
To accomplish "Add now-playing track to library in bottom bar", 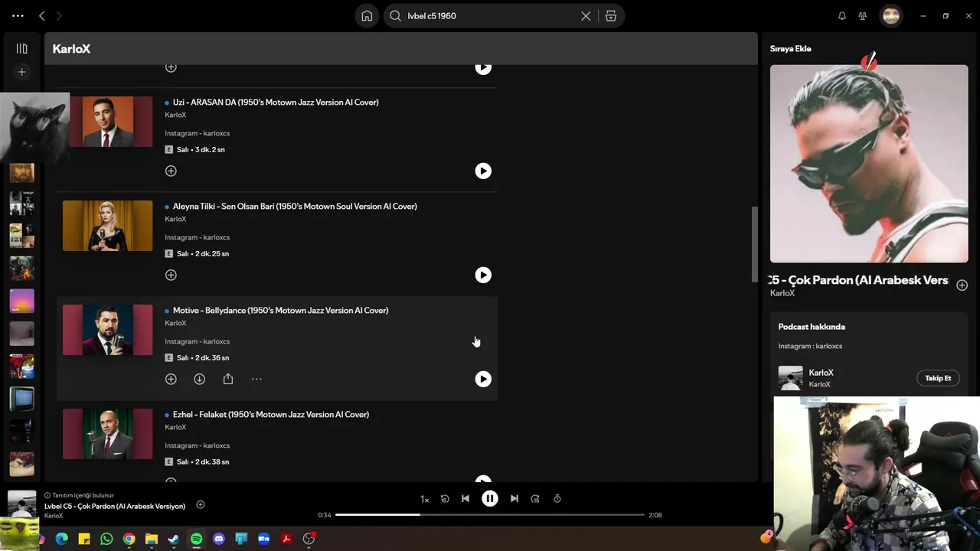I will (x=201, y=504).
